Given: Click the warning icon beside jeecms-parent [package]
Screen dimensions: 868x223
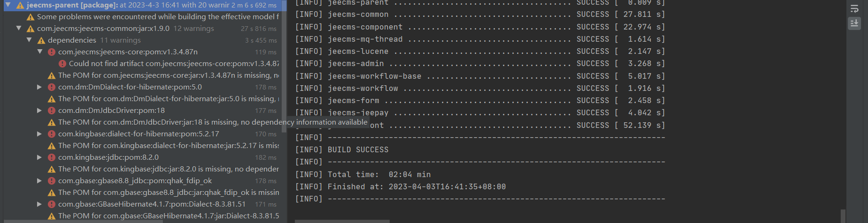Looking at the screenshot, I should click(20, 6).
